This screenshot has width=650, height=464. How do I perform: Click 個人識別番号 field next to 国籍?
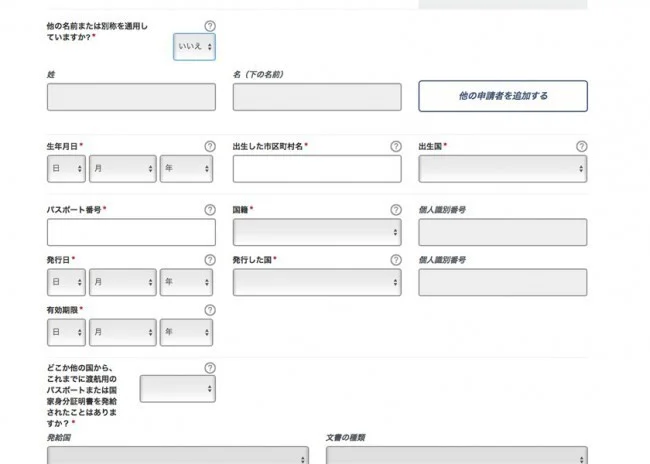[x=503, y=232]
